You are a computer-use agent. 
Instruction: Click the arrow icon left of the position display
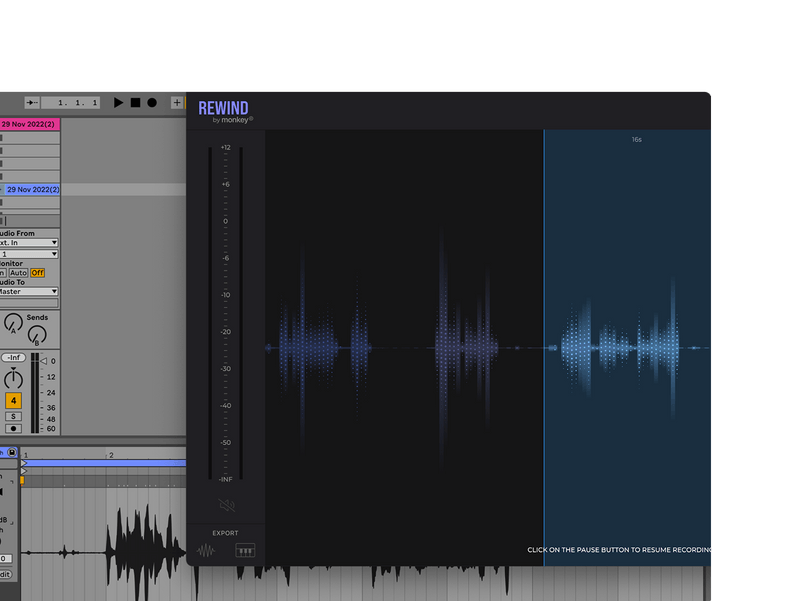click(x=31, y=102)
